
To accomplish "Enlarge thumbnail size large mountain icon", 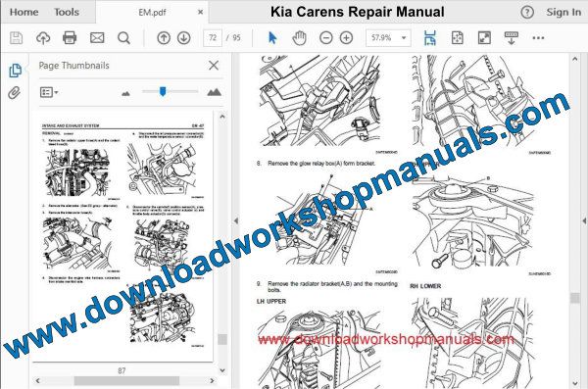I will pyautogui.click(x=214, y=92).
